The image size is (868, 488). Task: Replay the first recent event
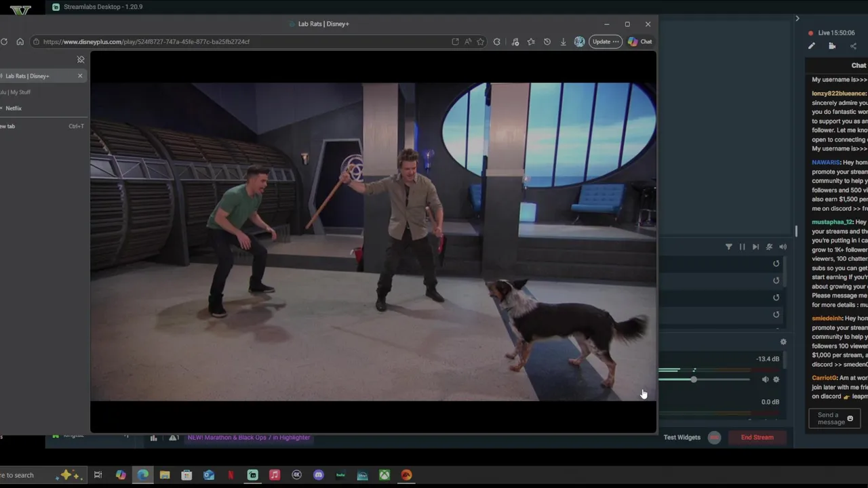coord(776,264)
